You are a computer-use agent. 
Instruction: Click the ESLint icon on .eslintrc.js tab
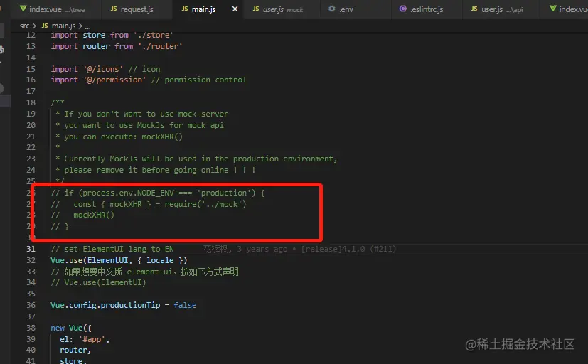coord(402,9)
